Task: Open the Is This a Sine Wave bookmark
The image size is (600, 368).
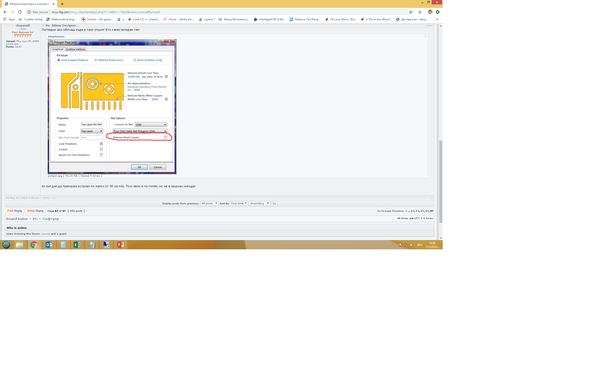Action: click(377, 19)
